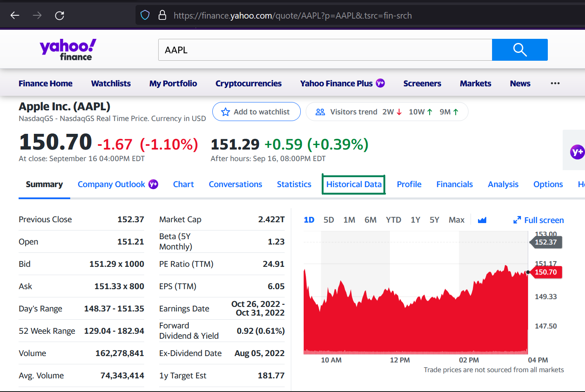Click the Yahoo Finance logo
Screen dimensions: 585x392
click(68, 50)
